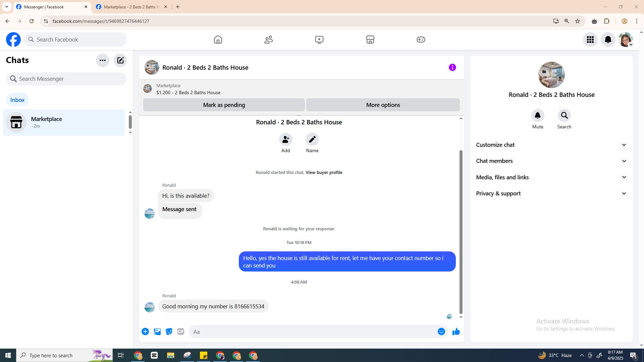The height and width of the screenshot is (362, 644).
Task: Show hidden system tray icons
Action: click(x=582, y=355)
